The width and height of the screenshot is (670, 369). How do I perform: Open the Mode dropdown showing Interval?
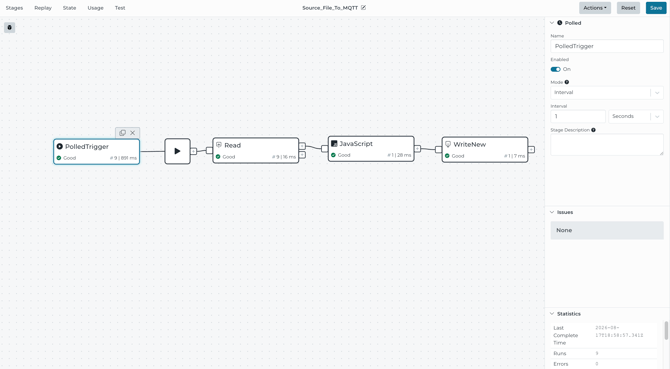pyautogui.click(x=607, y=93)
